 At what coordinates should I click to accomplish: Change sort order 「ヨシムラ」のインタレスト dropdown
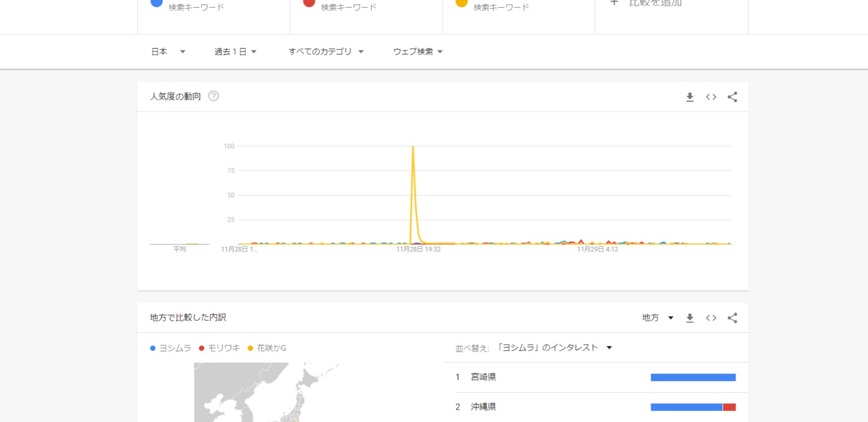tap(555, 348)
